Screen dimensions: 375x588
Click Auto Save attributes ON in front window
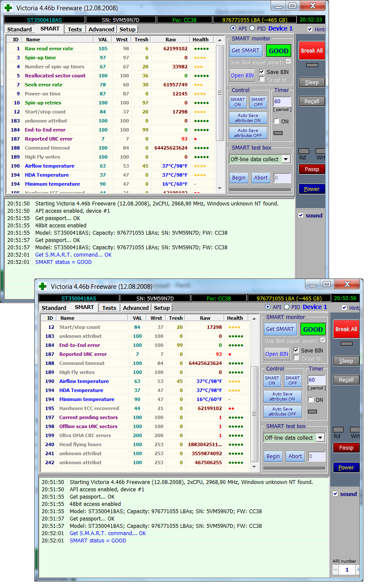[x=283, y=396]
